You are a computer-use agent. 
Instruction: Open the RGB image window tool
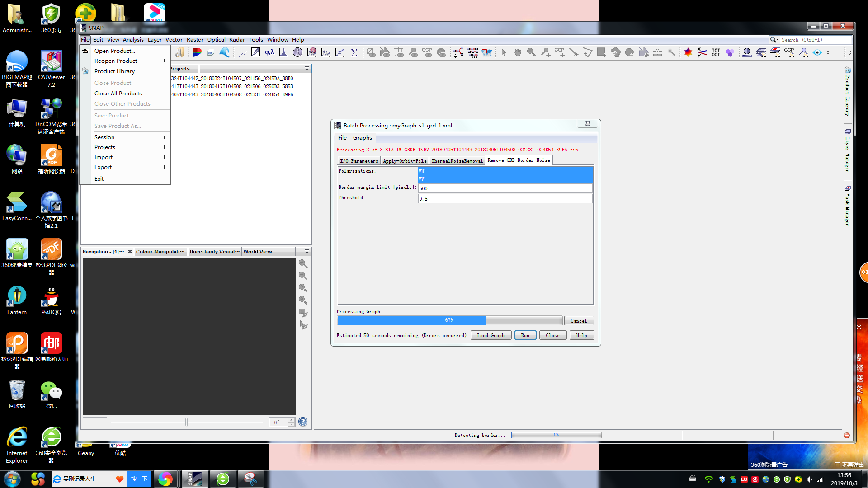tap(197, 52)
